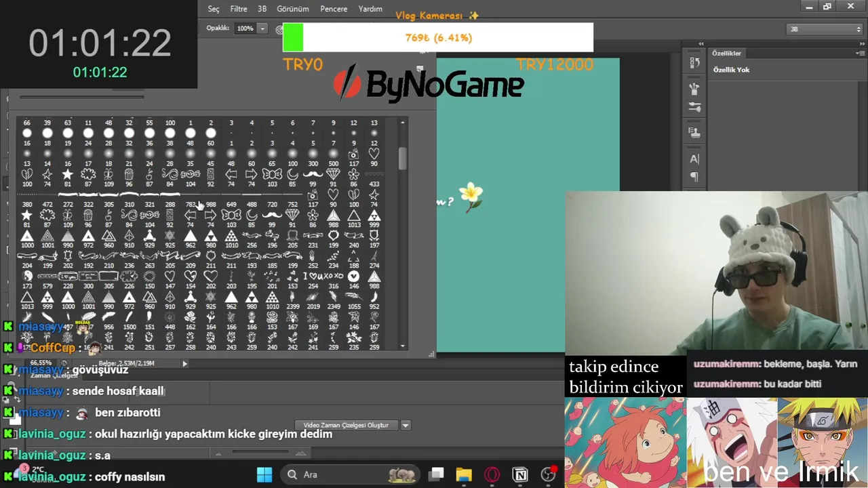The width and height of the screenshot is (868, 488).
Task: Select the soft round brush size 500
Action: point(333,157)
